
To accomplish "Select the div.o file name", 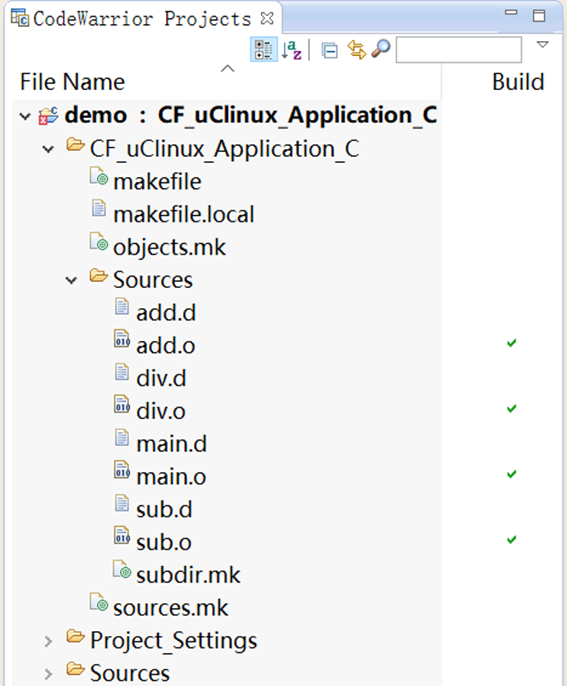I will click(x=161, y=411).
